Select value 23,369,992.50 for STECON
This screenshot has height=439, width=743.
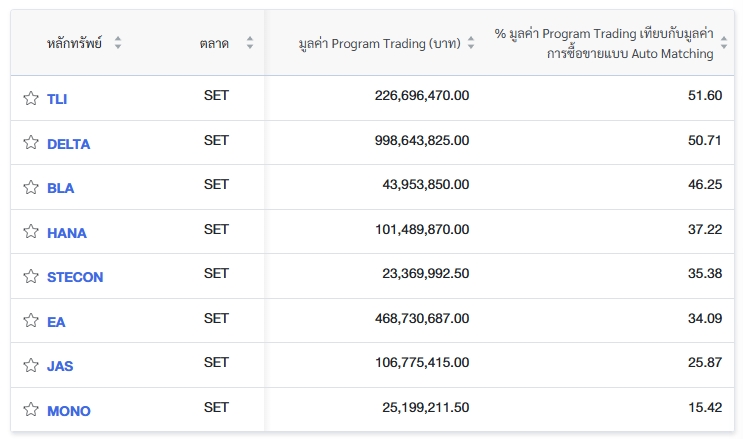(426, 274)
